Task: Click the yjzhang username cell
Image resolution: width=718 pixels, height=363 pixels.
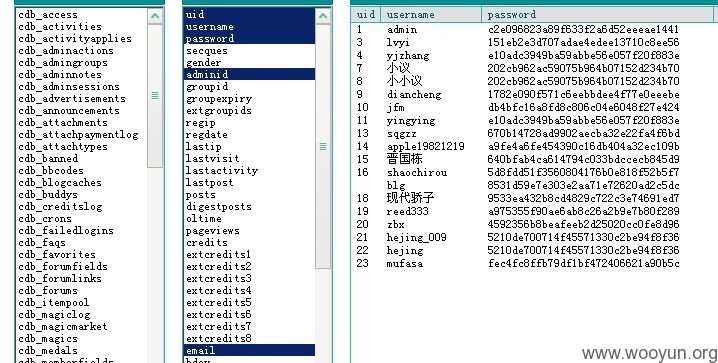Action: tap(408, 56)
